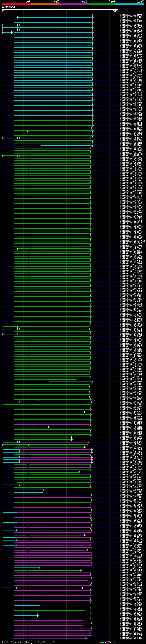Select hit UniRef100_Q2GWF4
Screen dimensions: 146x644
(131, 570)
